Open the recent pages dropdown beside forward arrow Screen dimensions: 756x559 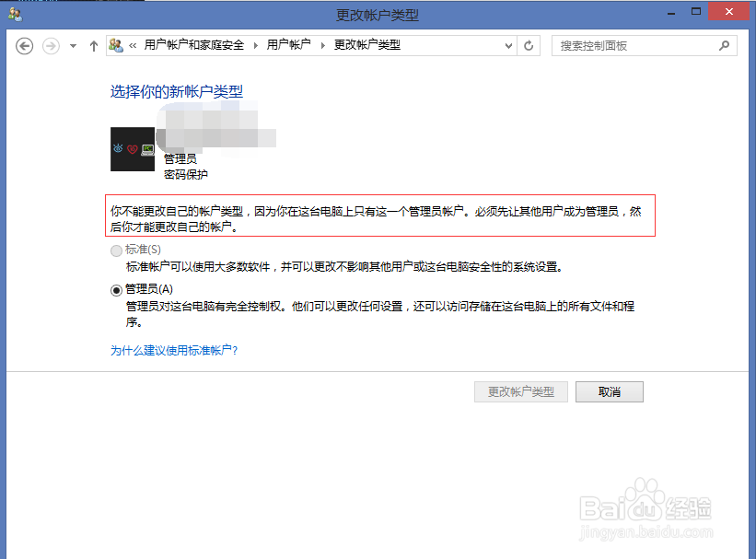point(71,45)
